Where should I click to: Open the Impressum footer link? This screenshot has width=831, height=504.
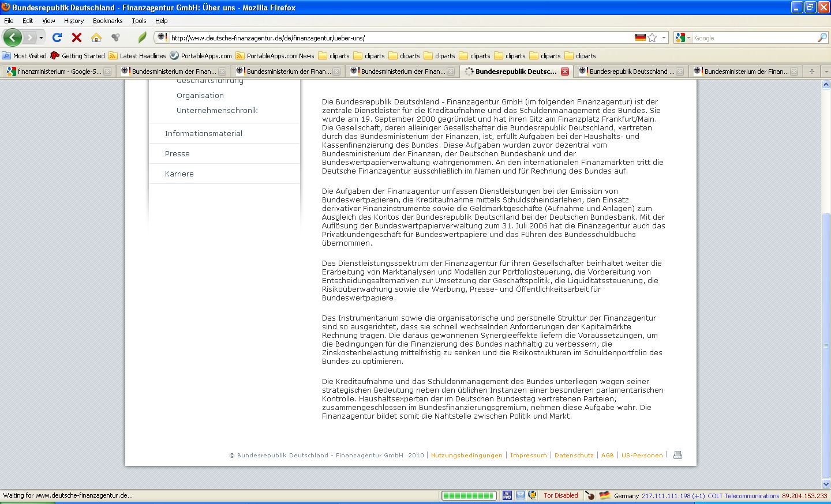click(x=528, y=455)
